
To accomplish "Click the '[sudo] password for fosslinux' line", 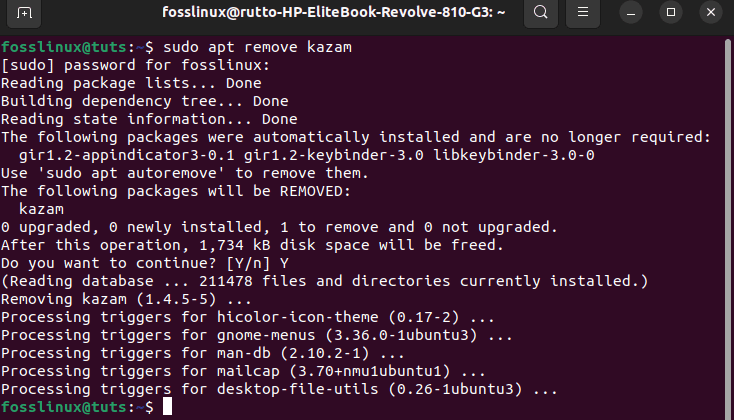I will coord(136,65).
